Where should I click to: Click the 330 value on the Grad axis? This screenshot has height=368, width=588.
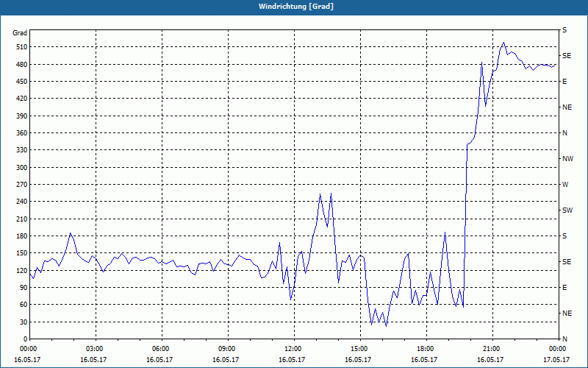tap(22, 150)
